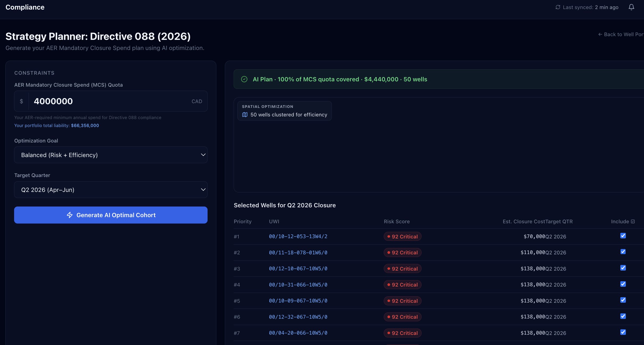Click the sync refresh icon
Screen dimensions: 644x345
558,7
